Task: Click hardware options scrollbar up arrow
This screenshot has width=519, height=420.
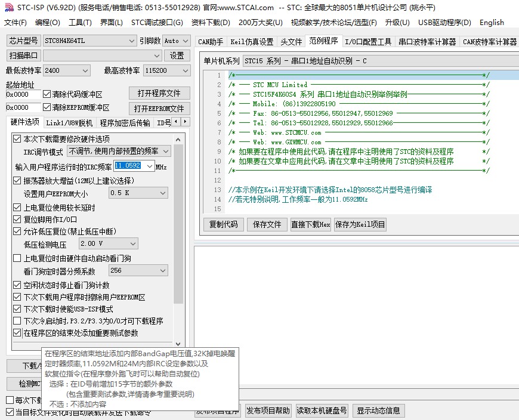Action: pyautogui.click(x=178, y=140)
